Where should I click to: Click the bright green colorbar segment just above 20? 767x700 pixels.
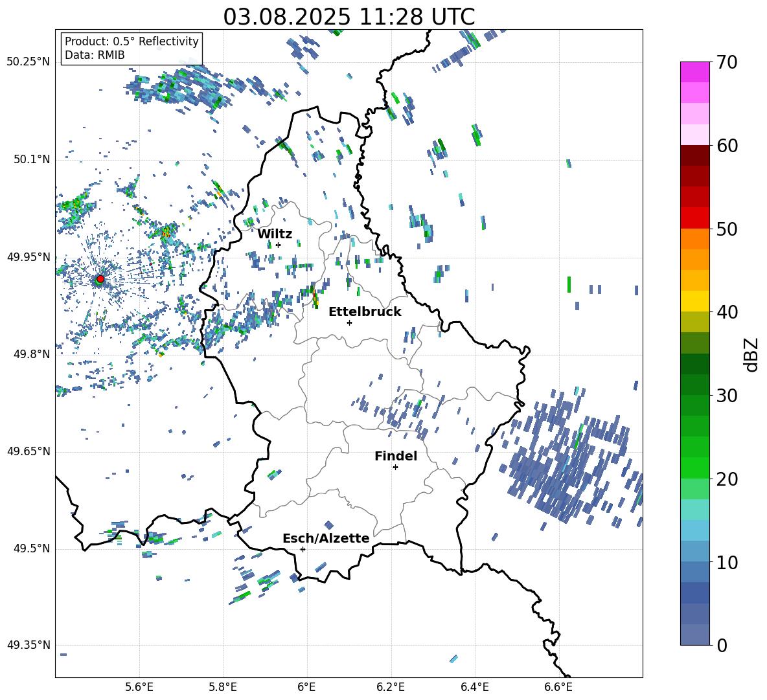click(695, 468)
